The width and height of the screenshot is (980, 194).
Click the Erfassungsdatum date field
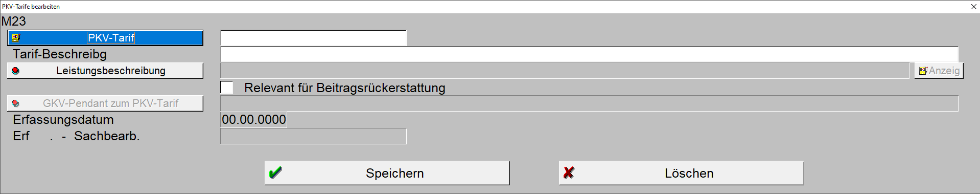click(254, 120)
